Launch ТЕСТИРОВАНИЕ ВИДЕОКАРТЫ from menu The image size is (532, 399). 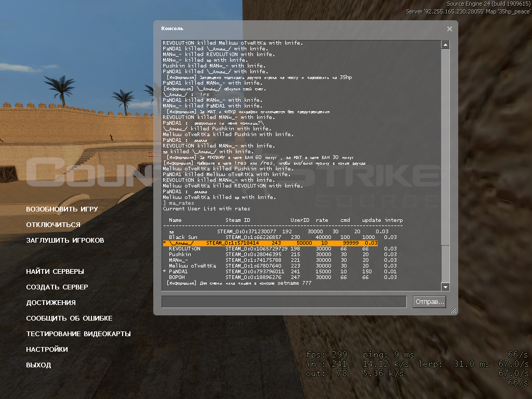[x=78, y=334]
